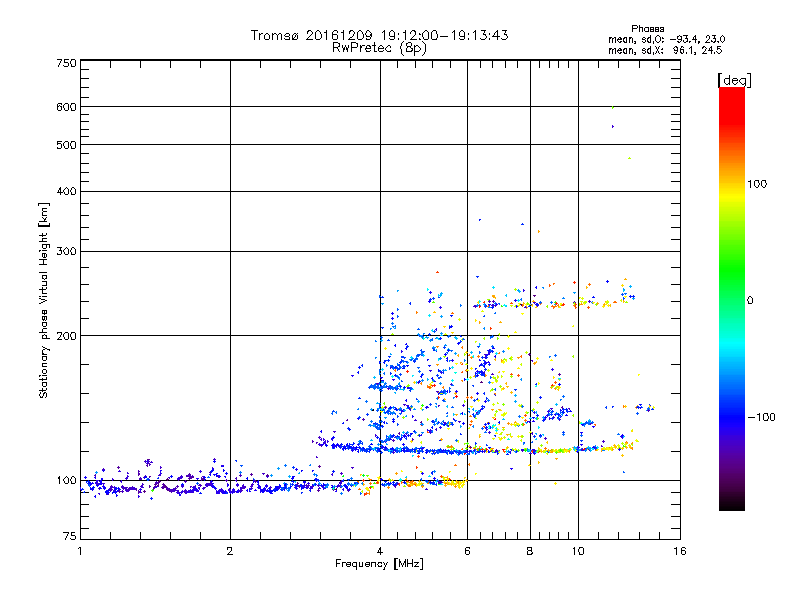Click y-axis tick label '75'
800x600 pixels.
pos(70,536)
